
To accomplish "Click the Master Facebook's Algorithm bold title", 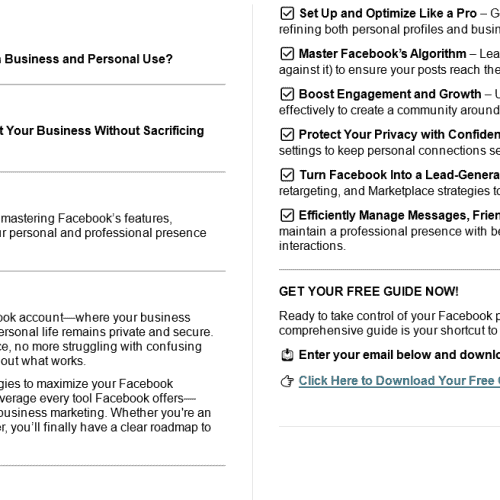I will 382,54.
